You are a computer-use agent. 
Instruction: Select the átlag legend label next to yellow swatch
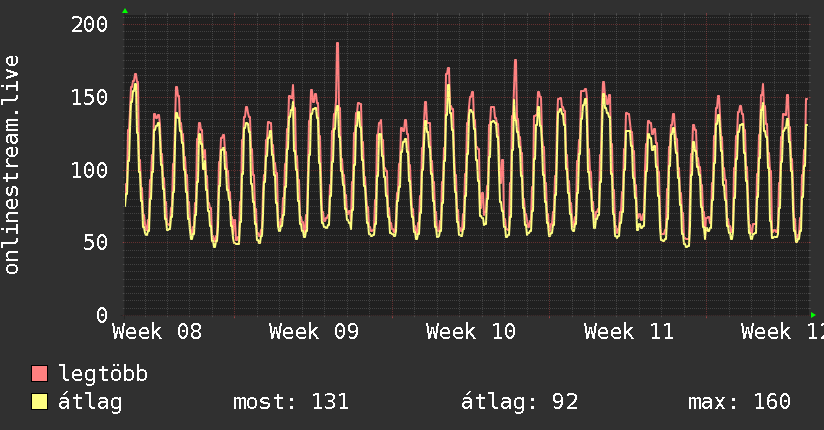click(90, 402)
